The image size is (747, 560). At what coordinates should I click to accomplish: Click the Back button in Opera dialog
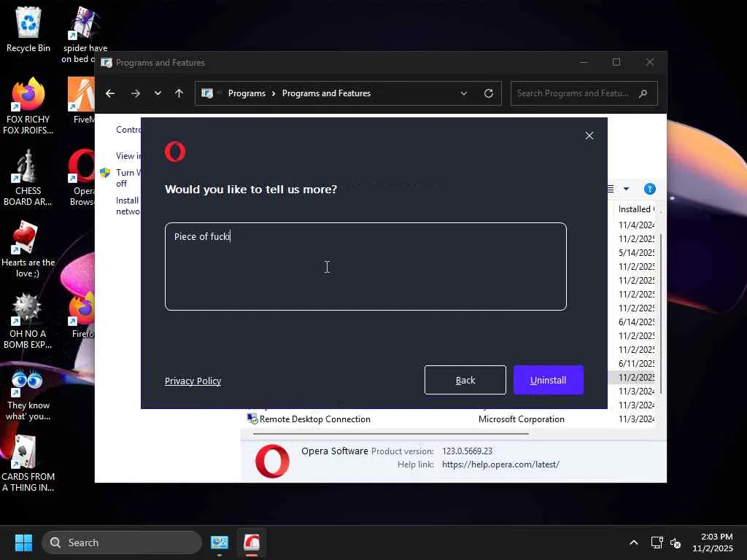point(465,380)
